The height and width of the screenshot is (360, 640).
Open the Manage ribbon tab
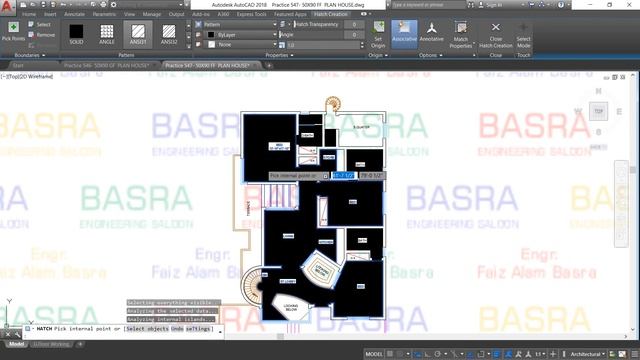pos(152,14)
